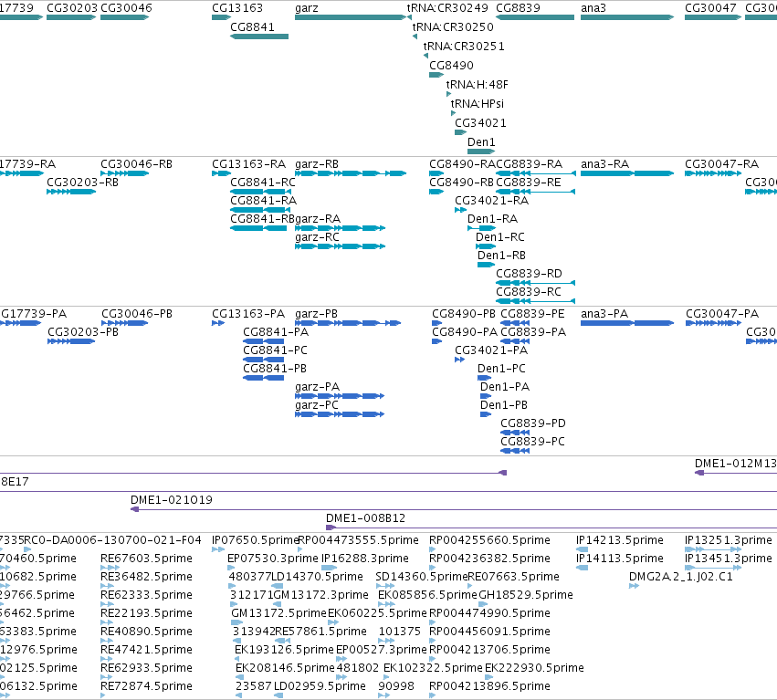Open the GH18529.5prime EST

pyautogui.click(x=483, y=604)
